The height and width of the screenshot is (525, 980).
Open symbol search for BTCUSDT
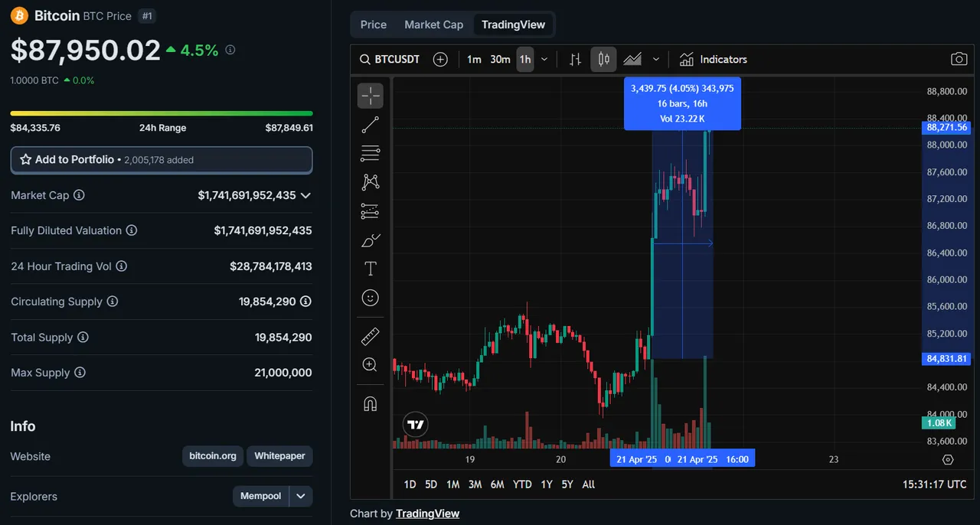(x=390, y=59)
